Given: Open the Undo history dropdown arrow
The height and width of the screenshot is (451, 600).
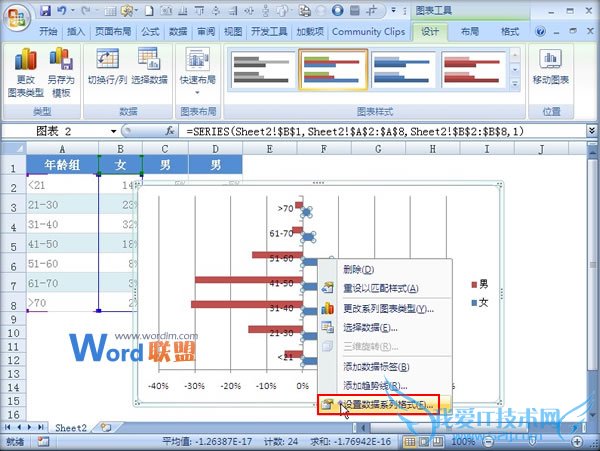Looking at the screenshot, I should click(72, 11).
